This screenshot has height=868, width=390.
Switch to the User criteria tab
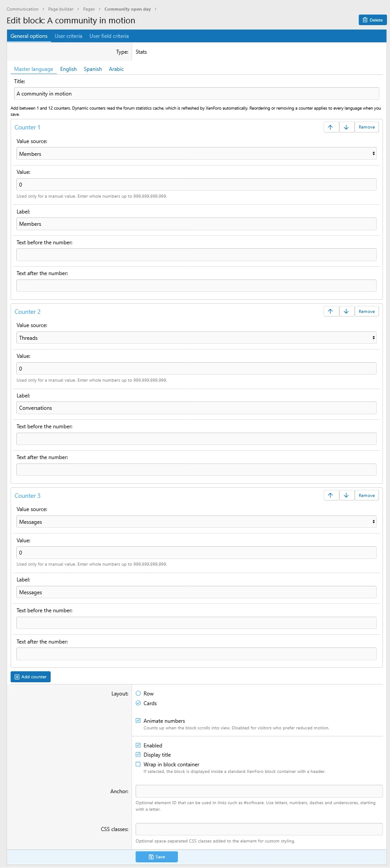(x=68, y=36)
